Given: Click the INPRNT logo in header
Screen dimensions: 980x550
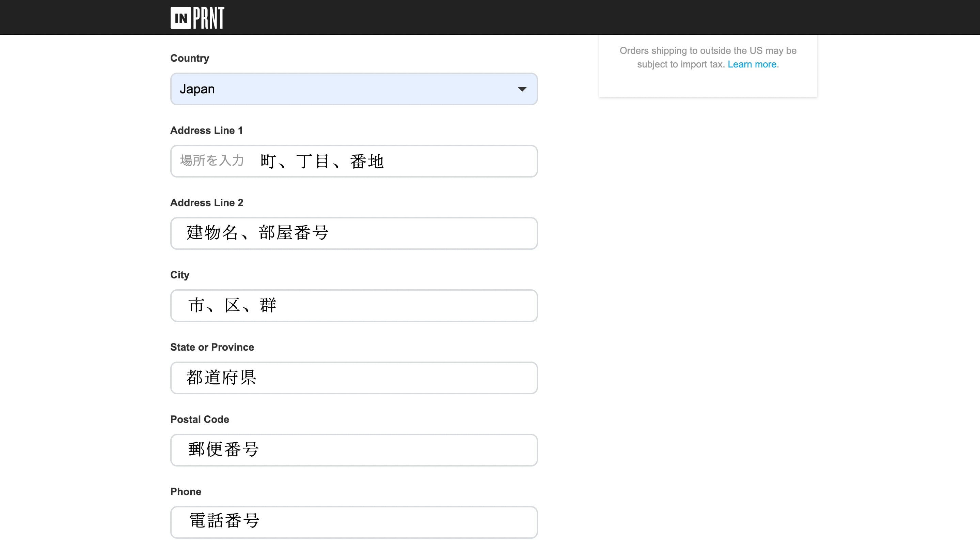Looking at the screenshot, I should 197,17.
